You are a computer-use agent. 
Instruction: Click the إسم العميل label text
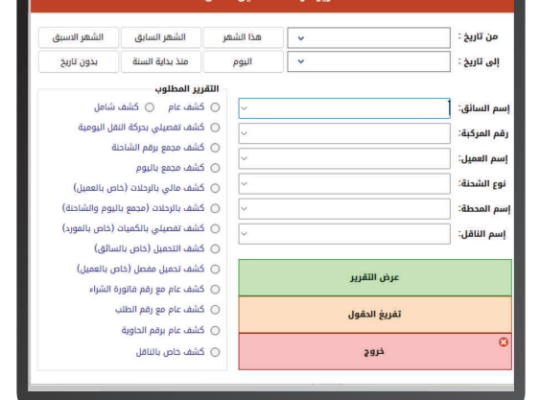coord(483,159)
